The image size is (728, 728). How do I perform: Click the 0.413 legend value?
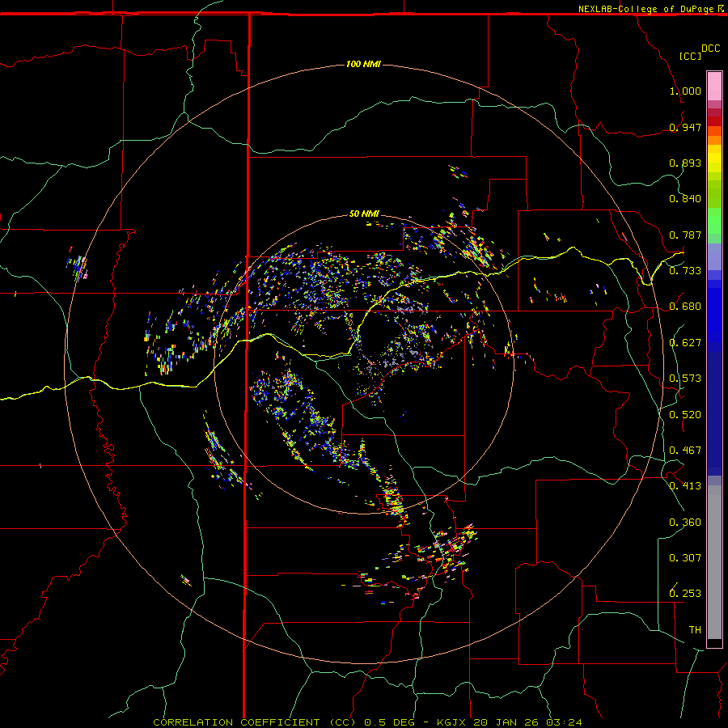pyautogui.click(x=685, y=486)
